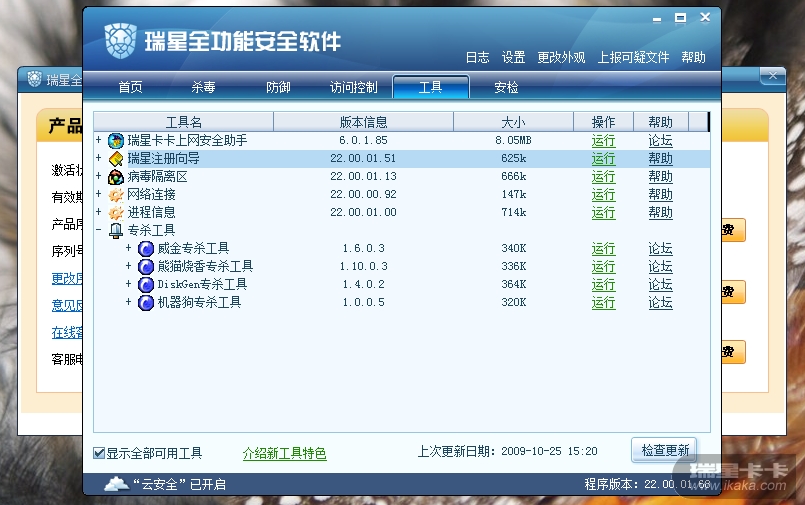Expand 熊猫烧香专杀工具 row
The height and width of the screenshot is (505, 805).
point(128,265)
